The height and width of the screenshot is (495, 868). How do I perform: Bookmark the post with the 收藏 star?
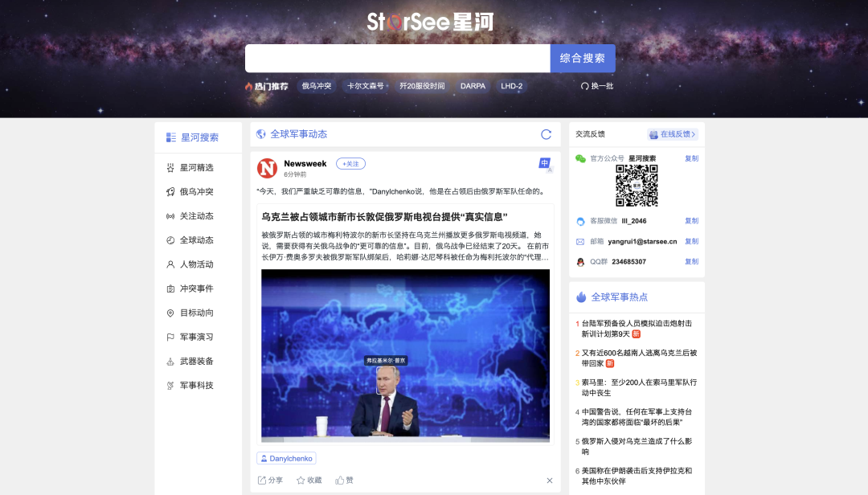pyautogui.click(x=309, y=480)
